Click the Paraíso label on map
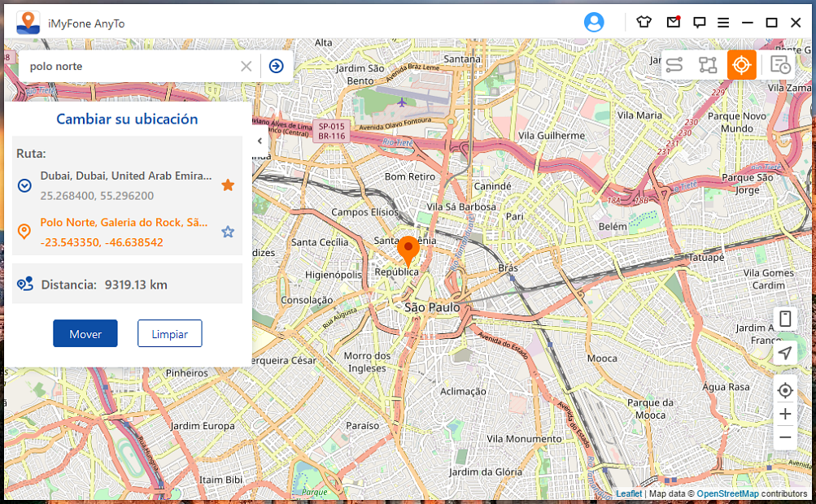Screen dimensions: 816x504 [x=362, y=426]
